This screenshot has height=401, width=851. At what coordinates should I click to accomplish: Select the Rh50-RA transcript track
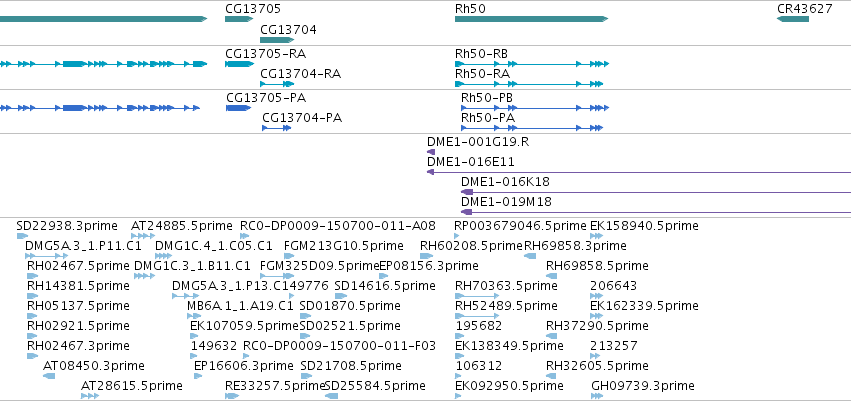pos(529,84)
